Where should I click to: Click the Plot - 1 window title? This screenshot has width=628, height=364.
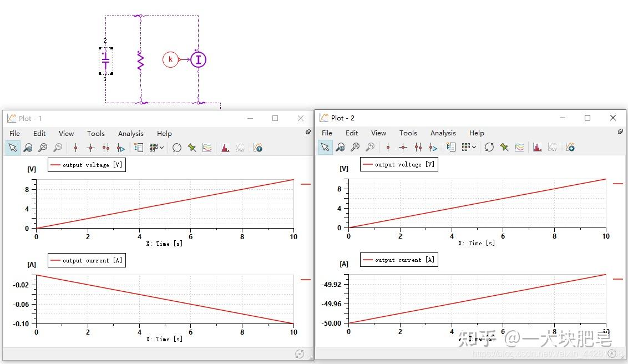30,119
